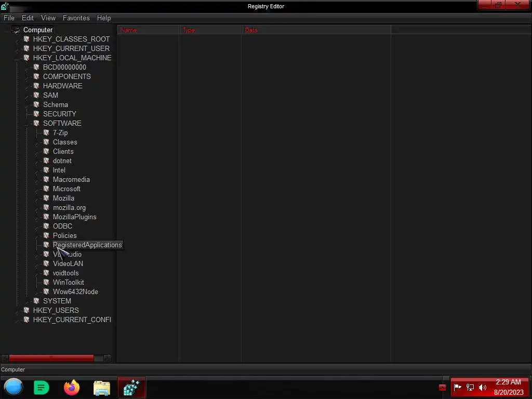
Task: Show hidden tray icons with red arrow
Action: [442, 388]
